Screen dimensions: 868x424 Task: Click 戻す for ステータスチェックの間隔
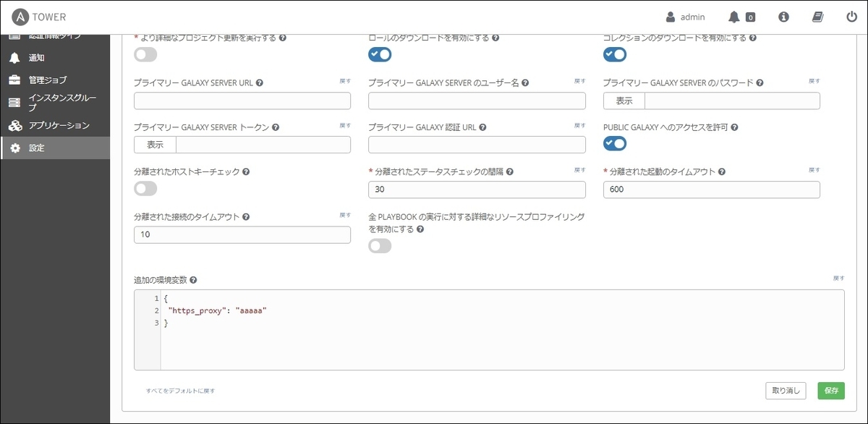[x=580, y=170]
